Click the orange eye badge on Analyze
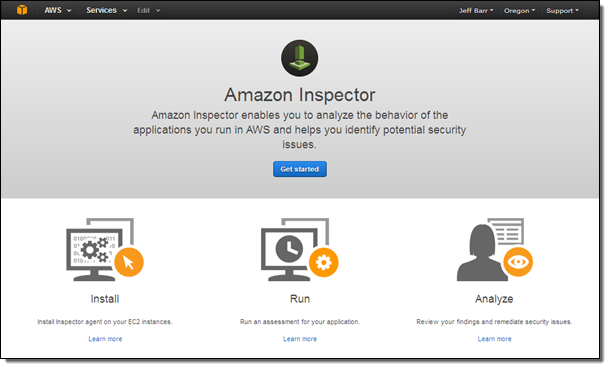610x369 pixels. tap(518, 262)
